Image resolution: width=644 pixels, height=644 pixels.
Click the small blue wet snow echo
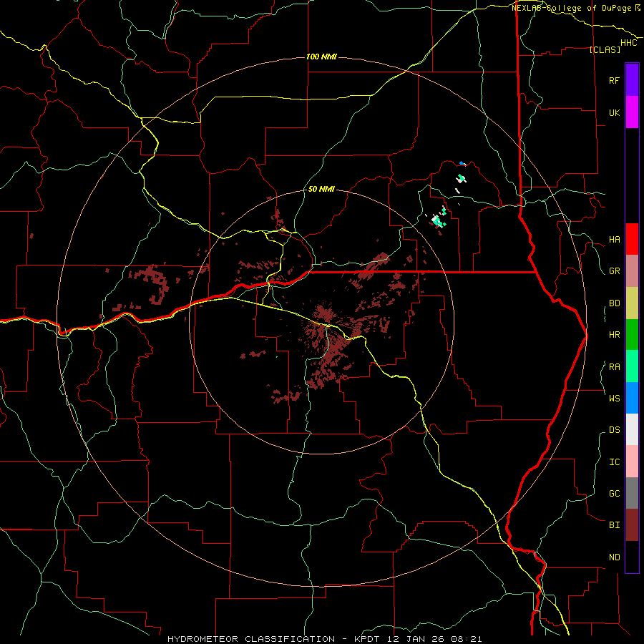462,163
